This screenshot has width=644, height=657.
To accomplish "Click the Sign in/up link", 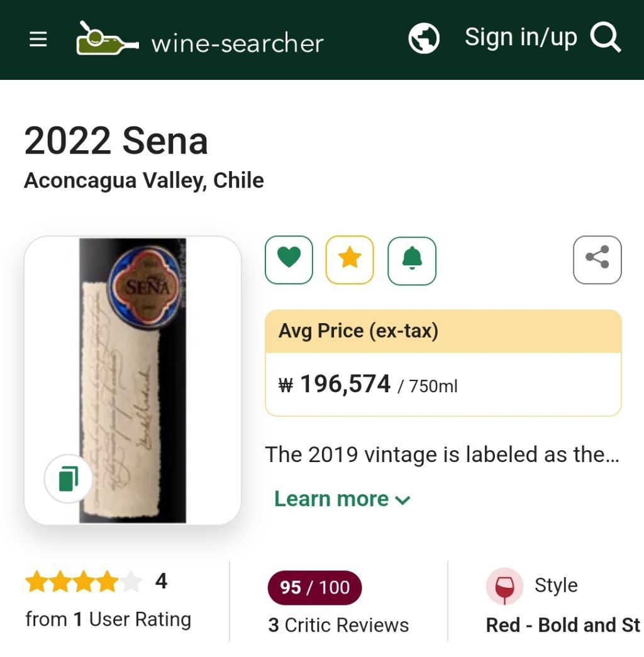I will 520,38.
